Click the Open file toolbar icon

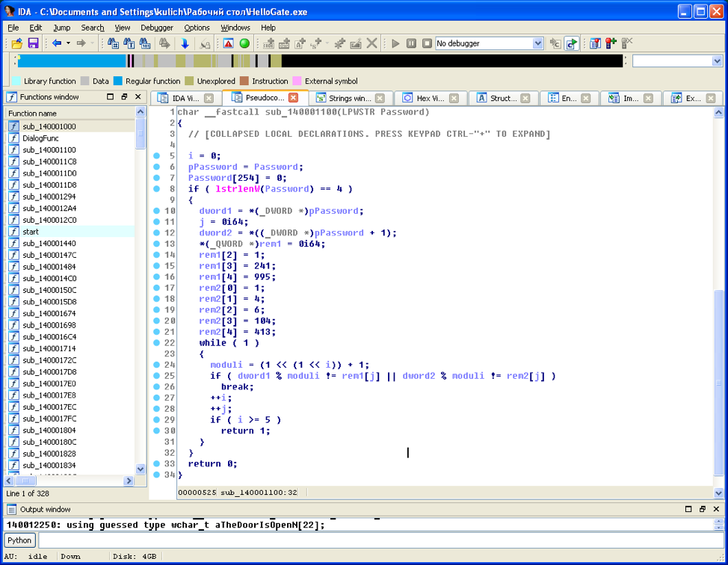coord(16,43)
